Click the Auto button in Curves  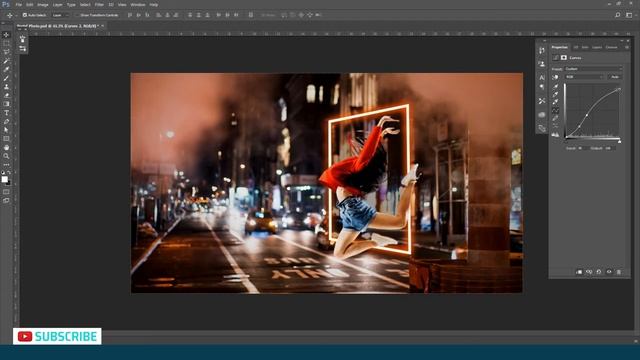tap(615, 77)
